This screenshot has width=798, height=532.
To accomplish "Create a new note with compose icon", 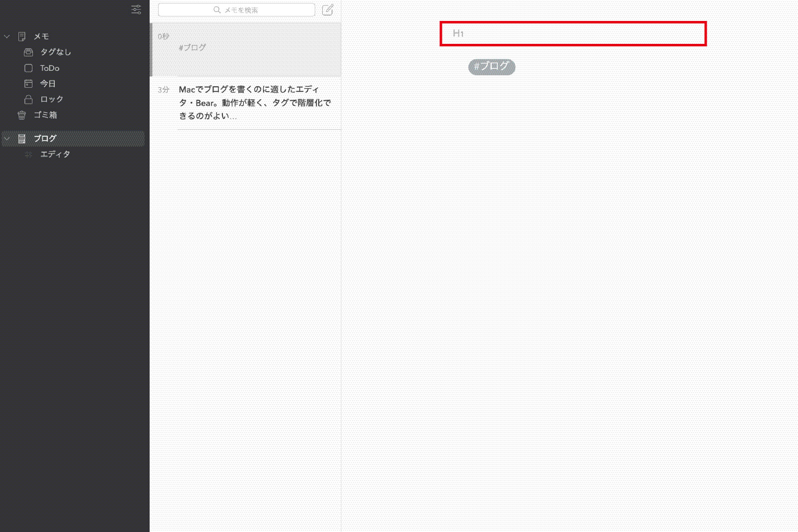I will pyautogui.click(x=327, y=10).
